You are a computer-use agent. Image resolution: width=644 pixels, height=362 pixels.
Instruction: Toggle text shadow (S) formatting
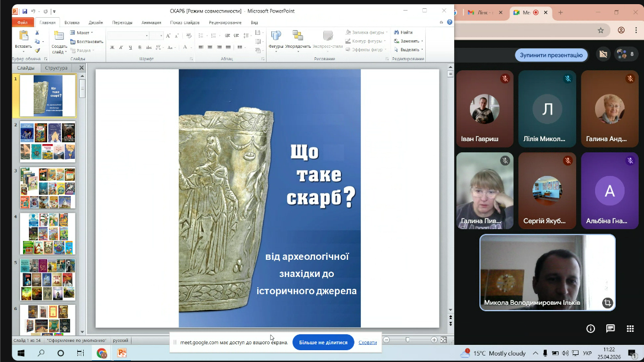point(140,47)
